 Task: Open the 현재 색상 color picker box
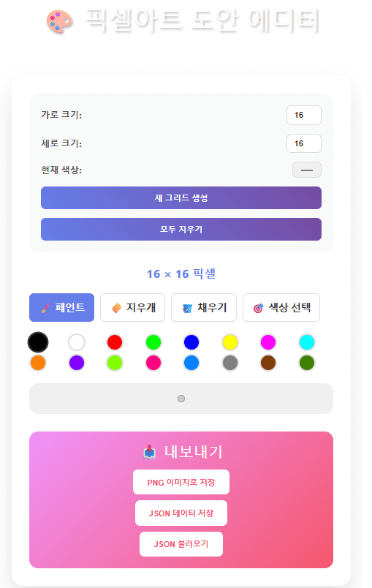(307, 170)
